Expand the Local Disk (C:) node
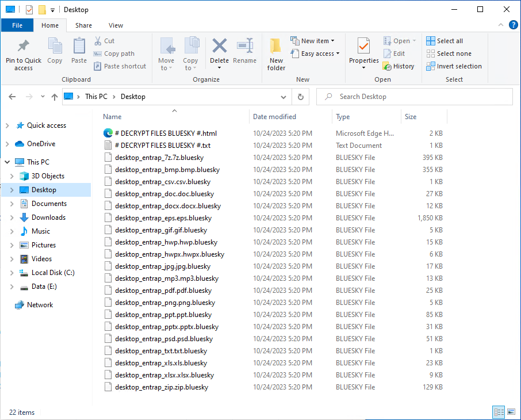521x420 pixels. click(12, 273)
